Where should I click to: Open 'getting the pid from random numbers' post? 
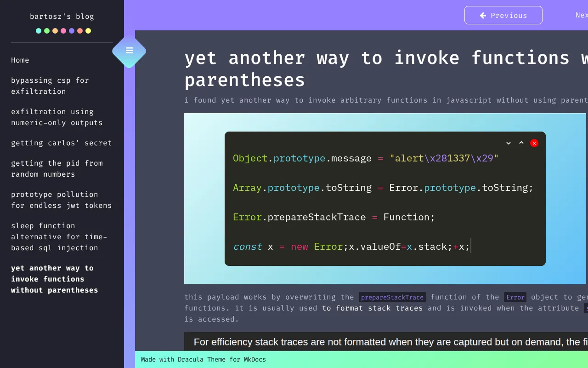57,169
